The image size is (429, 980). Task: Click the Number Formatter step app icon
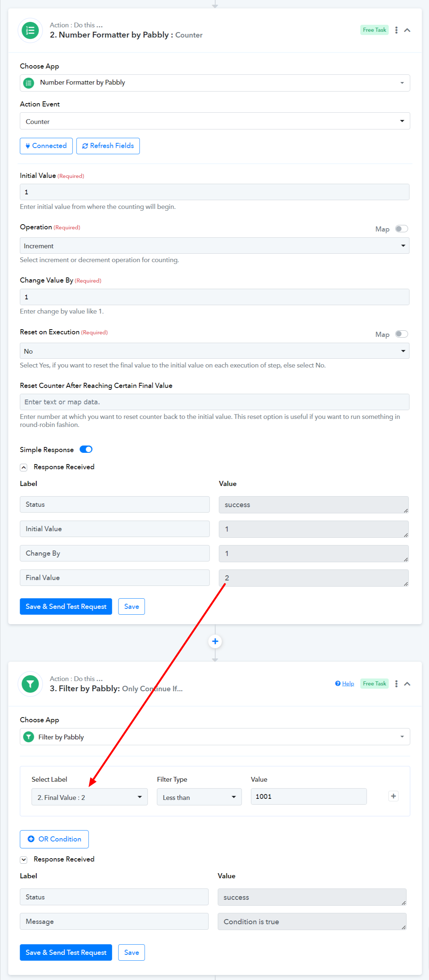click(30, 30)
